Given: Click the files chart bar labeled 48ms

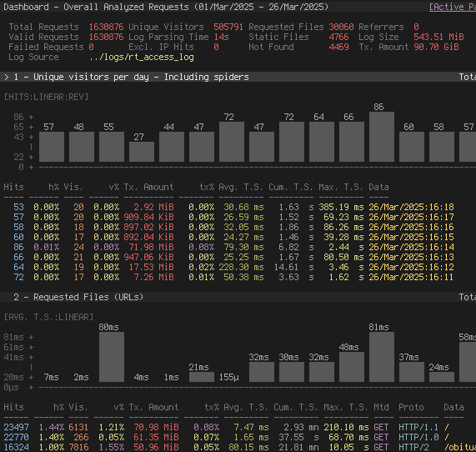Looking at the screenshot, I should point(352,367).
